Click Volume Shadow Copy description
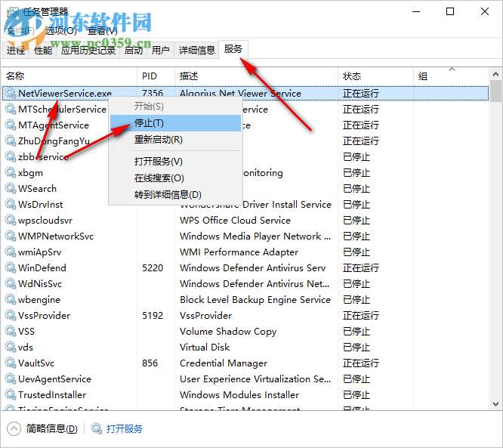This screenshot has width=503, height=448. point(228,332)
